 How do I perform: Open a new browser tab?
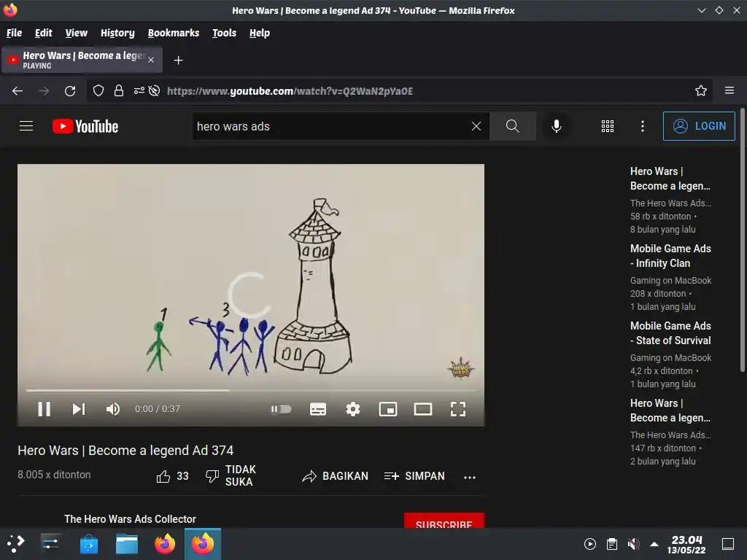tap(178, 61)
